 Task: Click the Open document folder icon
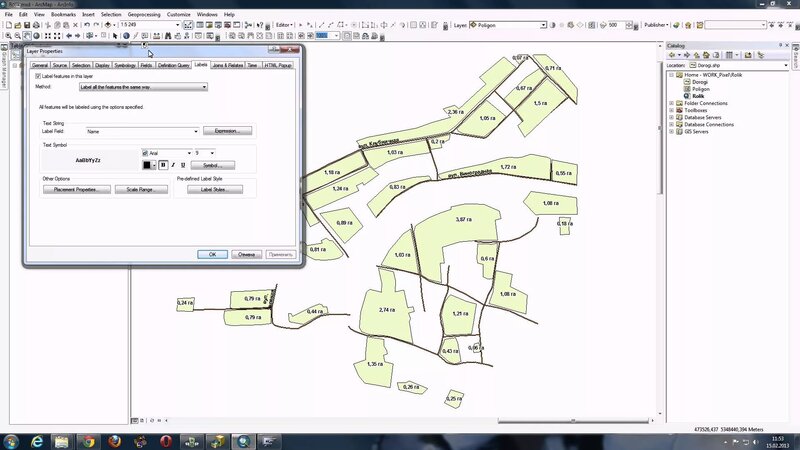click(x=18, y=25)
